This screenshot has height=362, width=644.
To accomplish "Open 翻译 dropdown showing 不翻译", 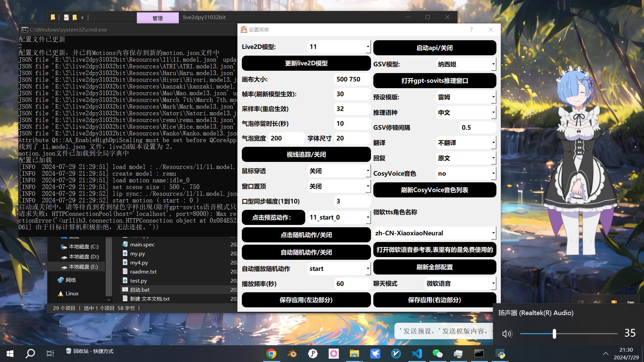I will pyautogui.click(x=466, y=143).
